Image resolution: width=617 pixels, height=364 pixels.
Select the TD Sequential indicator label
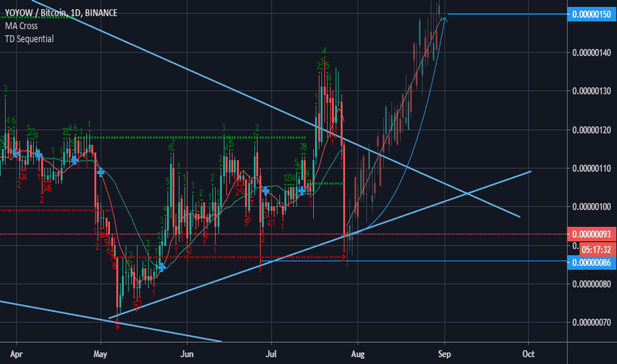[x=29, y=39]
